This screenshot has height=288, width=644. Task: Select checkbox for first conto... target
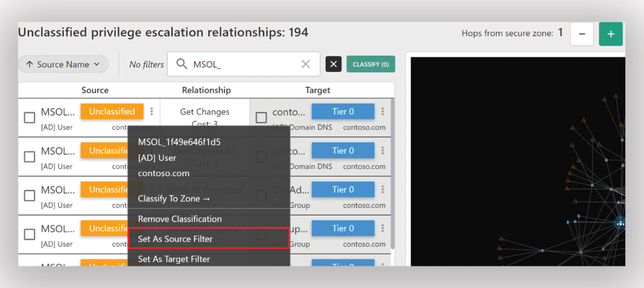tap(261, 118)
